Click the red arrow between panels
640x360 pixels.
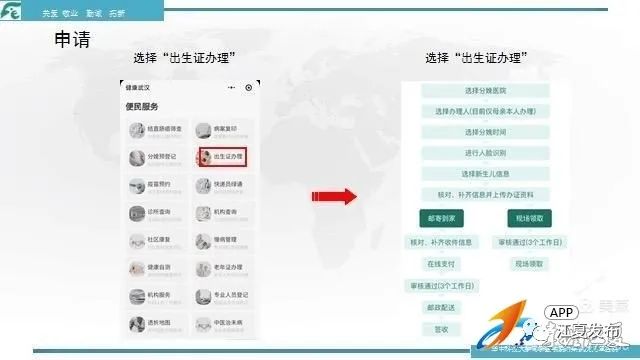(334, 197)
